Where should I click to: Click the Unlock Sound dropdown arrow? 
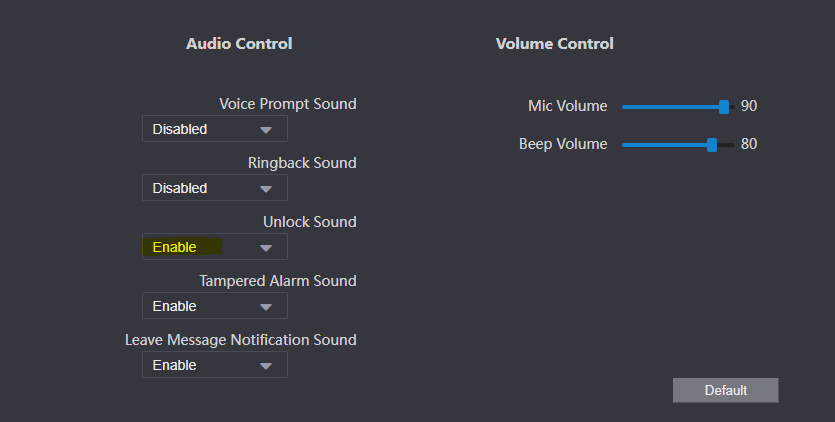coord(266,248)
